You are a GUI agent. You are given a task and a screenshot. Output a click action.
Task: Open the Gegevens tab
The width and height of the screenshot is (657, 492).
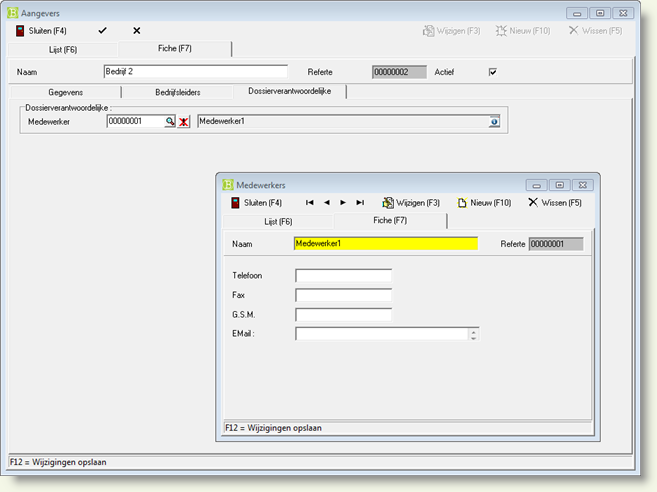[x=65, y=92]
